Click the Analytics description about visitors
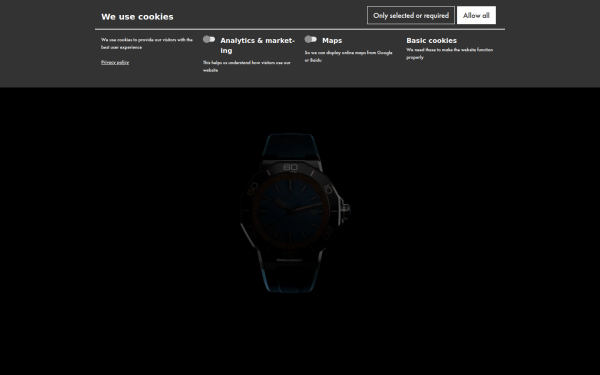Viewport: 600px width, 375px height. (247, 66)
